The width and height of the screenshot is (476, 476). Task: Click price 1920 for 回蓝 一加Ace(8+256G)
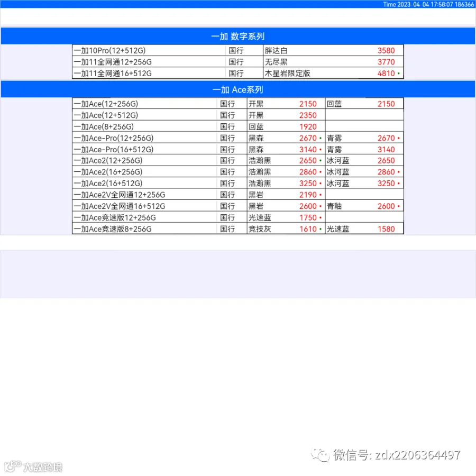(308, 126)
